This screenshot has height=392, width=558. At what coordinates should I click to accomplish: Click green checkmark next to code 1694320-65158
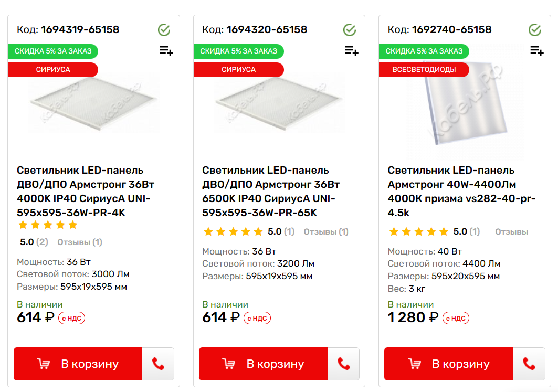click(350, 30)
